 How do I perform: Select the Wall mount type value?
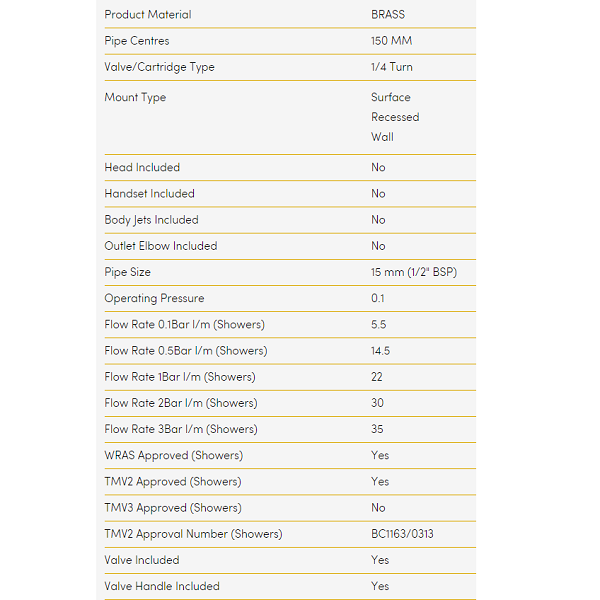[x=382, y=137]
